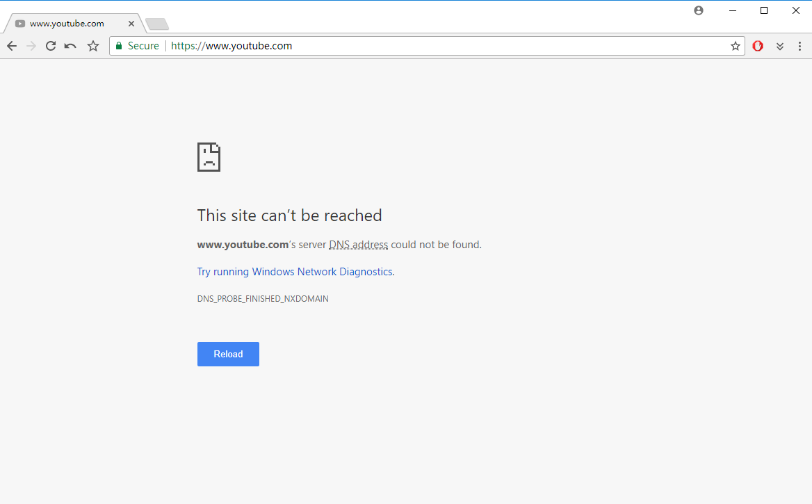Open a new tab

(x=157, y=24)
